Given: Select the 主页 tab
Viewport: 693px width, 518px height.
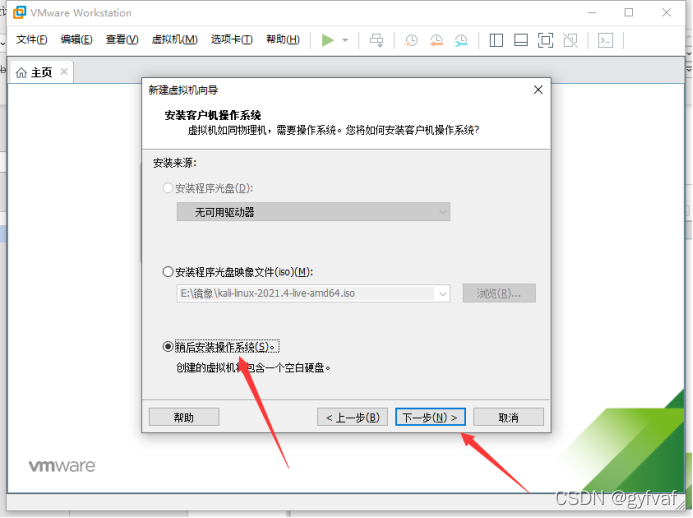Looking at the screenshot, I should click(x=41, y=72).
